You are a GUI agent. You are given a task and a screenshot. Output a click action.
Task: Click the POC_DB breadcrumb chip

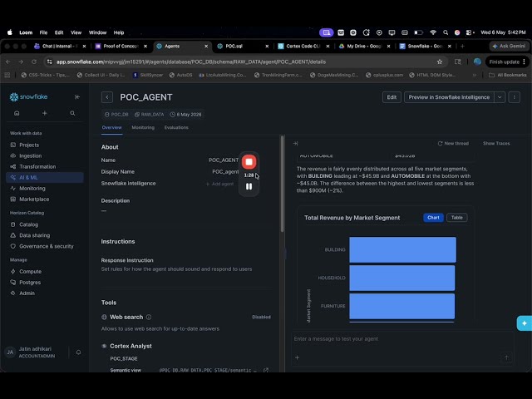[116, 115]
